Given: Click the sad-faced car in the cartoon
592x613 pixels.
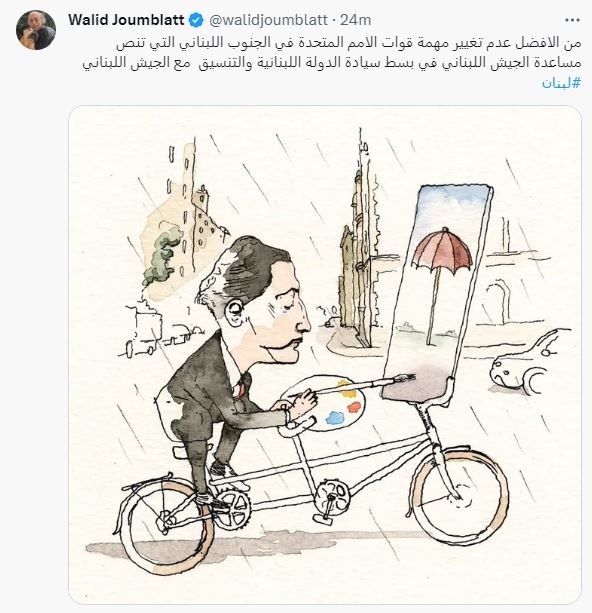Looking at the screenshot, I should (525, 364).
